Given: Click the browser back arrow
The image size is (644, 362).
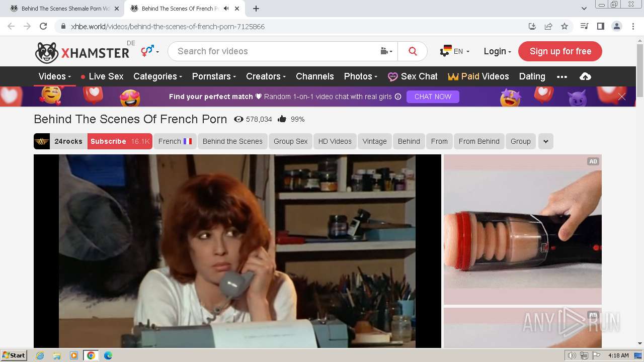Looking at the screenshot, I should (x=11, y=26).
